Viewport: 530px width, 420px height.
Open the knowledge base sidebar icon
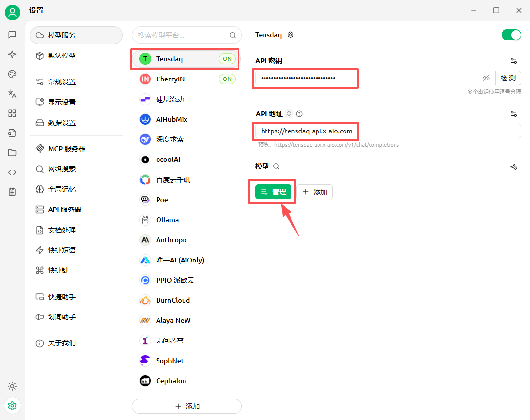[x=12, y=133]
